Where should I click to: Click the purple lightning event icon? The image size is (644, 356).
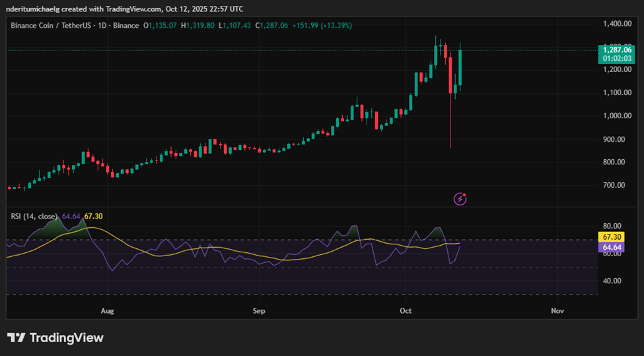pos(460,198)
